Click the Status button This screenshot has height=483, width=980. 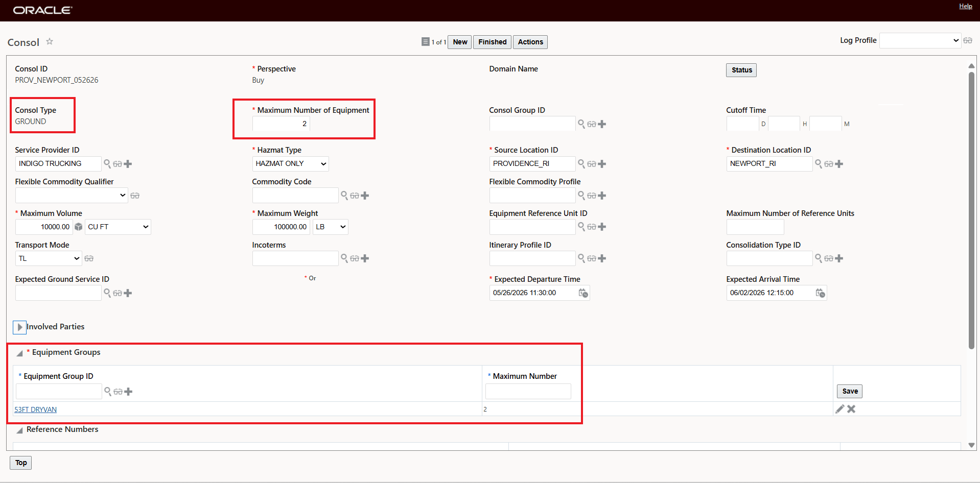click(x=741, y=70)
